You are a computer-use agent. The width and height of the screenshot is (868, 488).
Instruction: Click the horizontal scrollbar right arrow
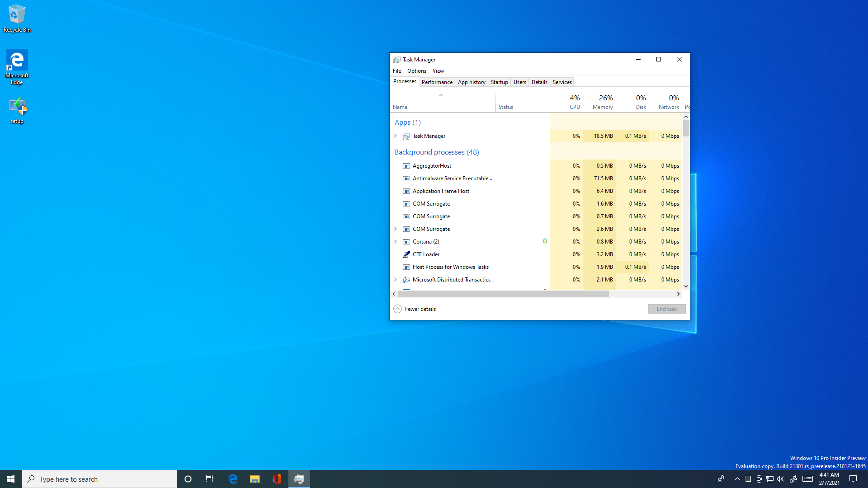(x=678, y=294)
